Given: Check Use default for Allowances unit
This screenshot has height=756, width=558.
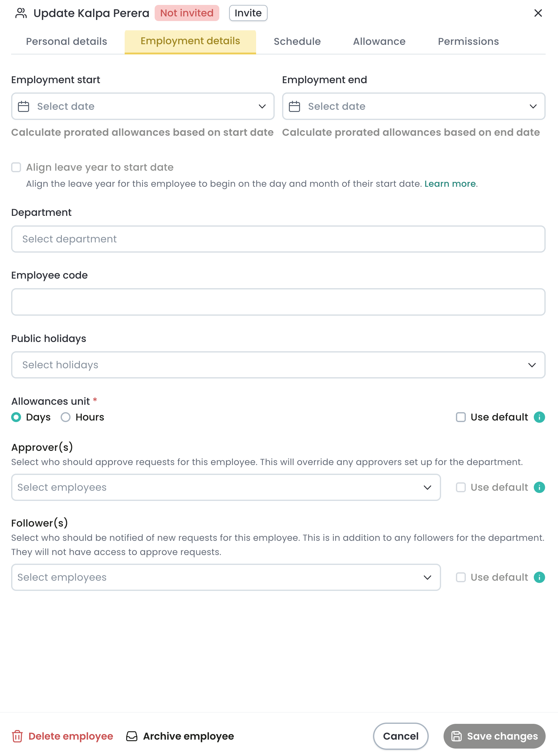Looking at the screenshot, I should 461,417.
